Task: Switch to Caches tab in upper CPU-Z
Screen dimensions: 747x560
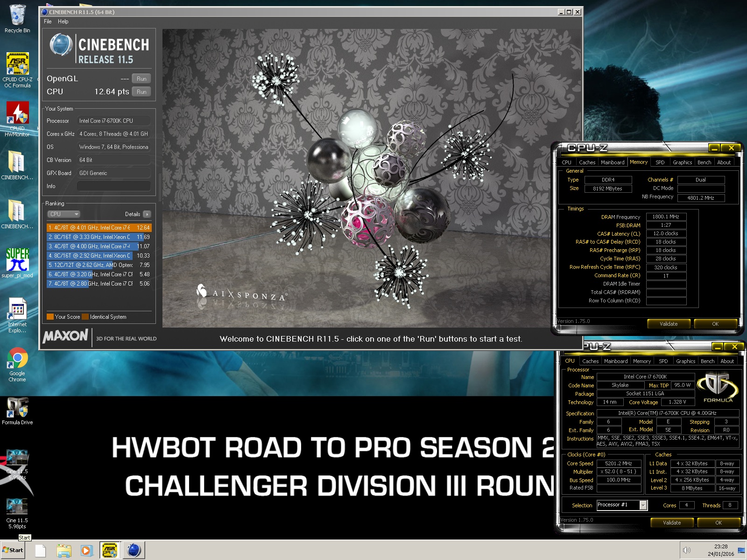Action: coord(587,162)
